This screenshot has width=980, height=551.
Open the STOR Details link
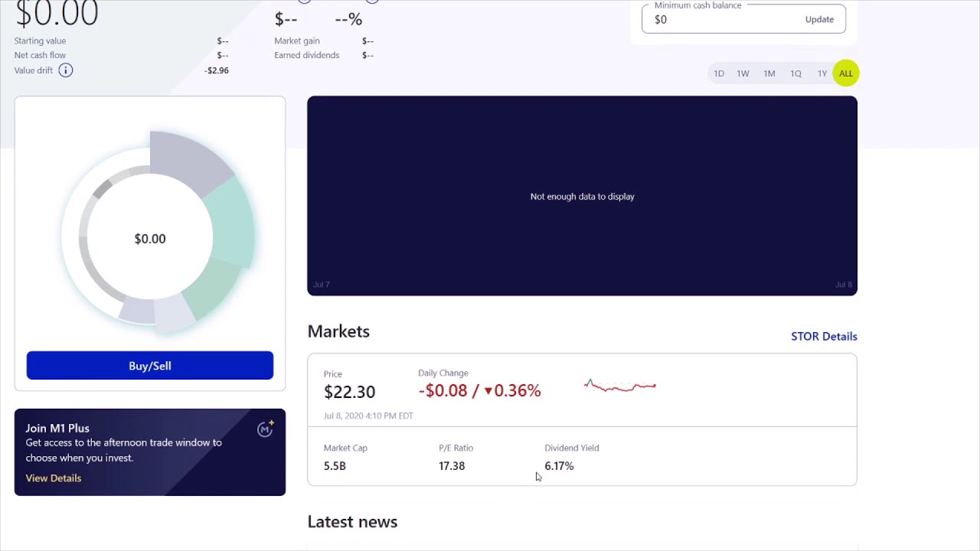click(x=824, y=337)
